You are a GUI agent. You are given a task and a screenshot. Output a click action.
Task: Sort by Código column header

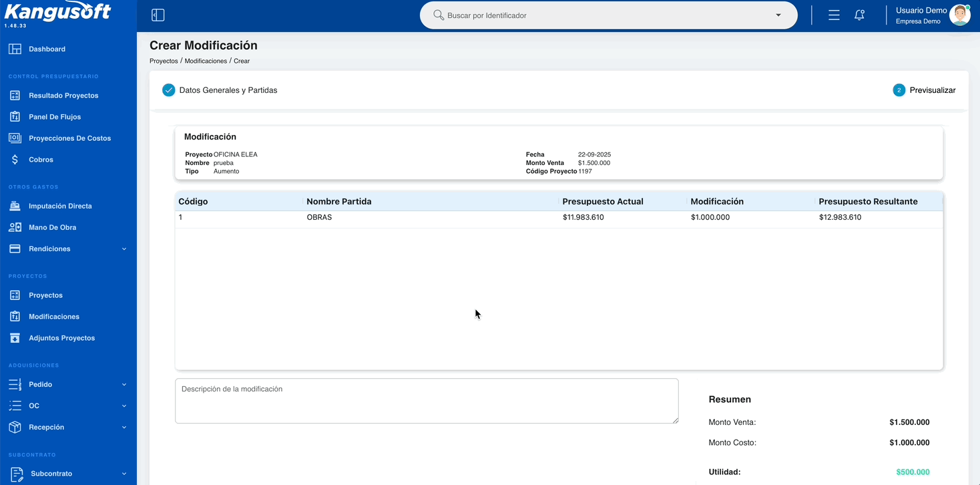point(193,201)
